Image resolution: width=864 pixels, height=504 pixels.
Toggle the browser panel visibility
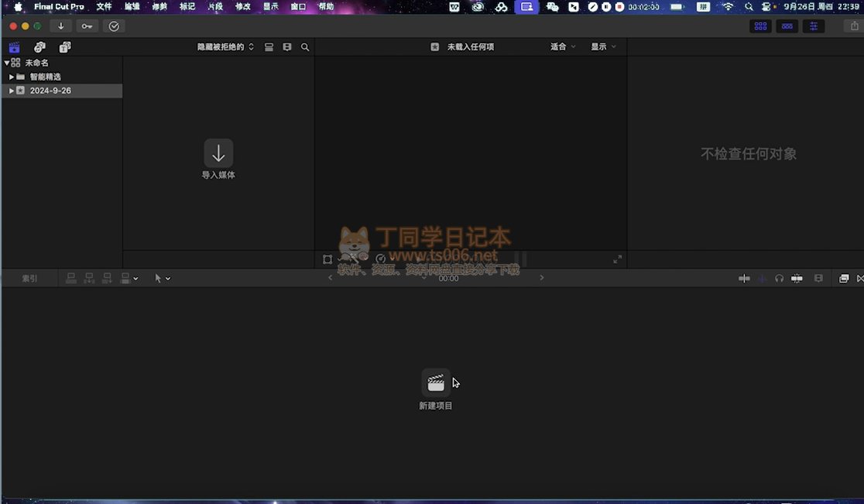pos(760,26)
